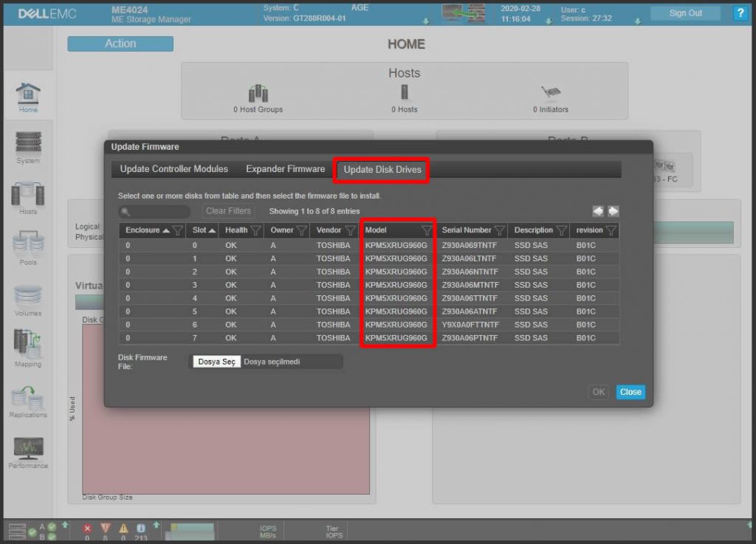756x544 pixels.
Task: Open the revision column filter
Action: tap(611, 230)
